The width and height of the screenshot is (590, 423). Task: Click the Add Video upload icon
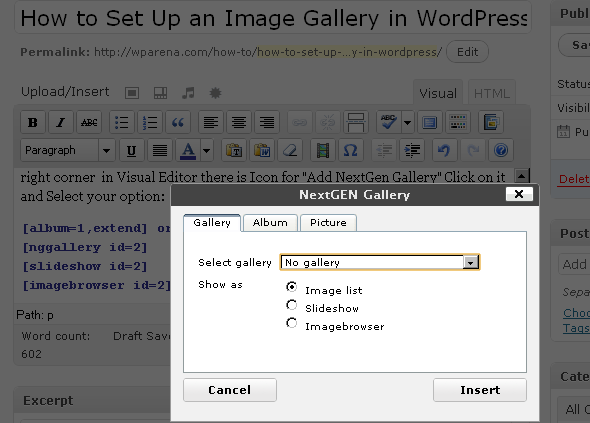click(160, 93)
